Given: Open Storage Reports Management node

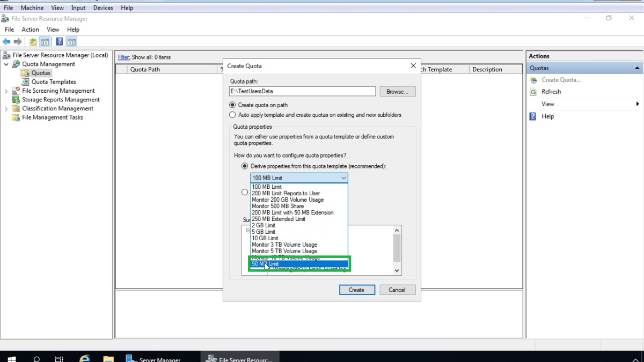Looking at the screenshot, I should tap(61, 100).
